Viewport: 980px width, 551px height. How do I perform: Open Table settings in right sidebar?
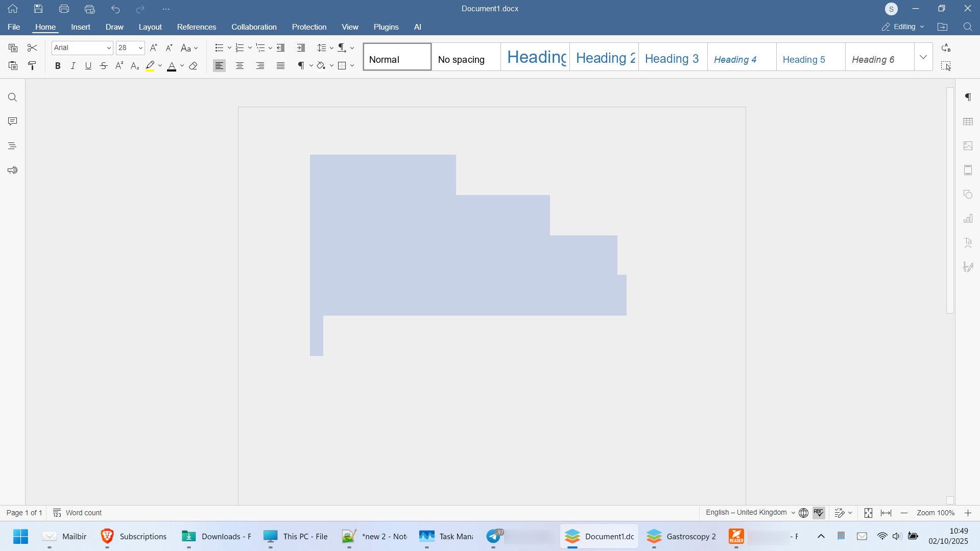968,122
